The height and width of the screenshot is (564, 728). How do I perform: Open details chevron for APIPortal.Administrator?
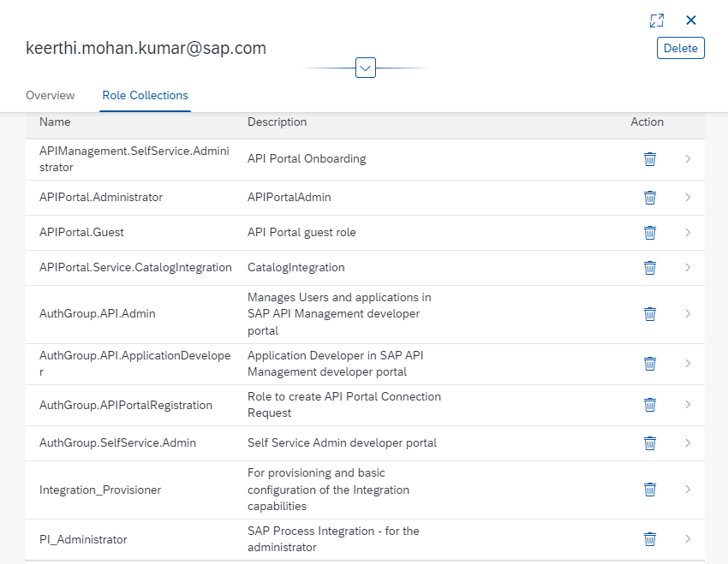(688, 198)
